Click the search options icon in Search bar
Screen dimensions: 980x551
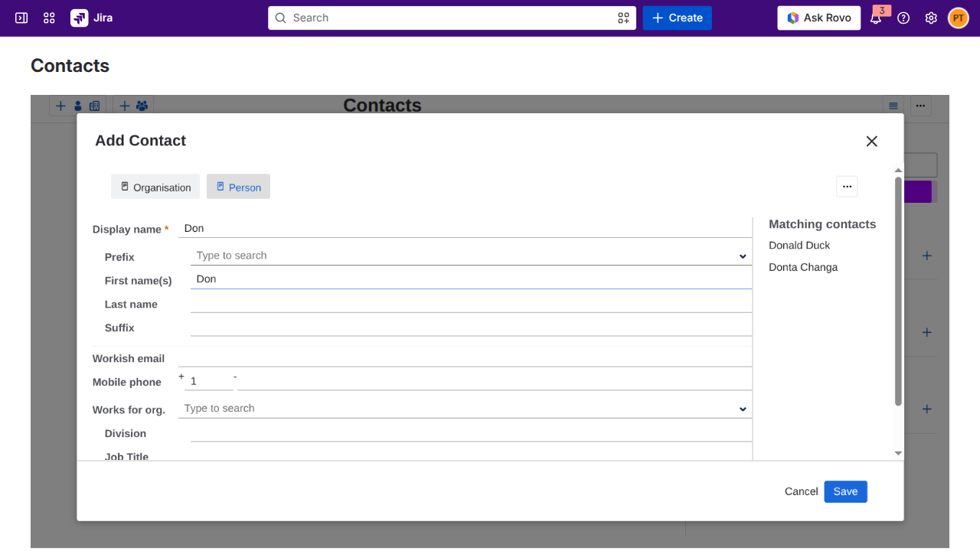(x=624, y=18)
